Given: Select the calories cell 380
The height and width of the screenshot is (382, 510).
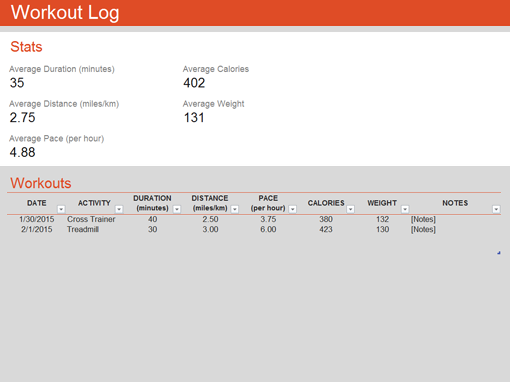Looking at the screenshot, I should (326, 219).
